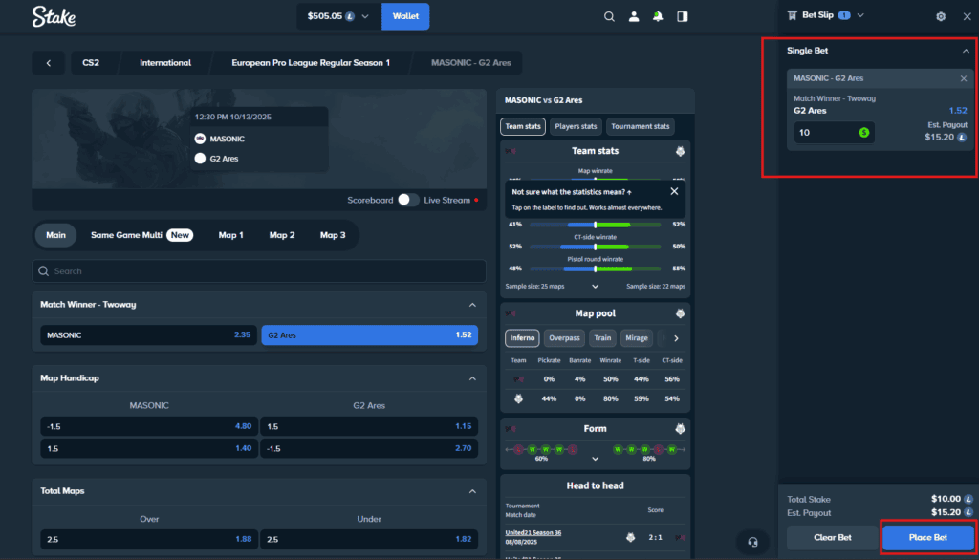Open the wallet currency dropdown next to balance
The height and width of the screenshot is (560, 979).
click(x=366, y=16)
